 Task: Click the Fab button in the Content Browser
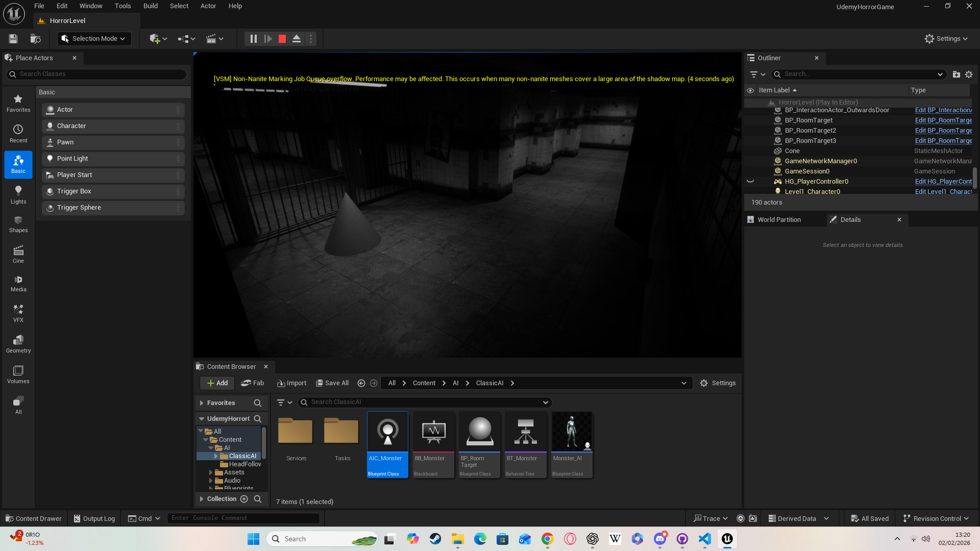[253, 383]
